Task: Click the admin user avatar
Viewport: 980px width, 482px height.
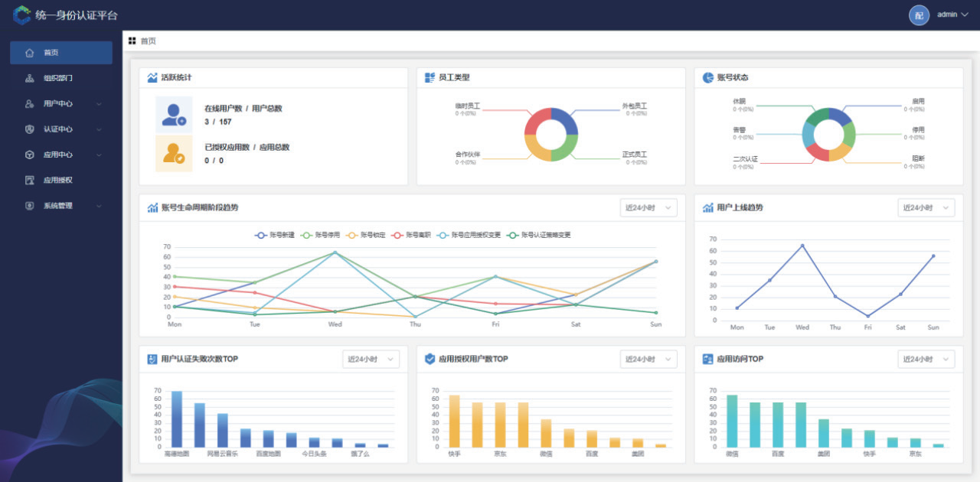Action: point(918,15)
